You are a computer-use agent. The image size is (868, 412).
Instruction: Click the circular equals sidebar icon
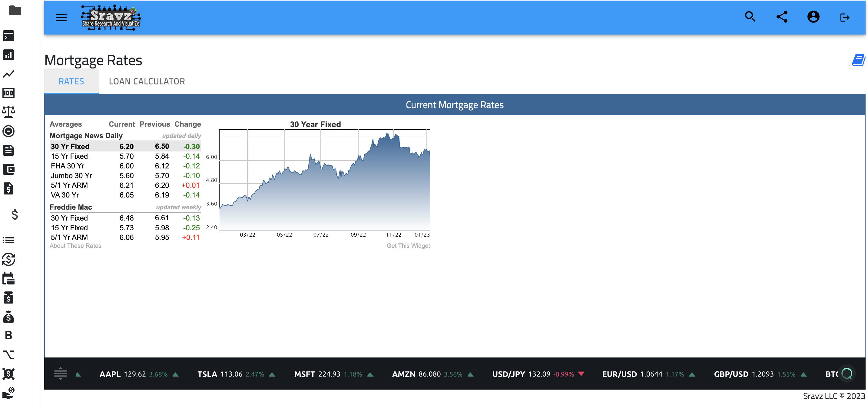[8, 131]
